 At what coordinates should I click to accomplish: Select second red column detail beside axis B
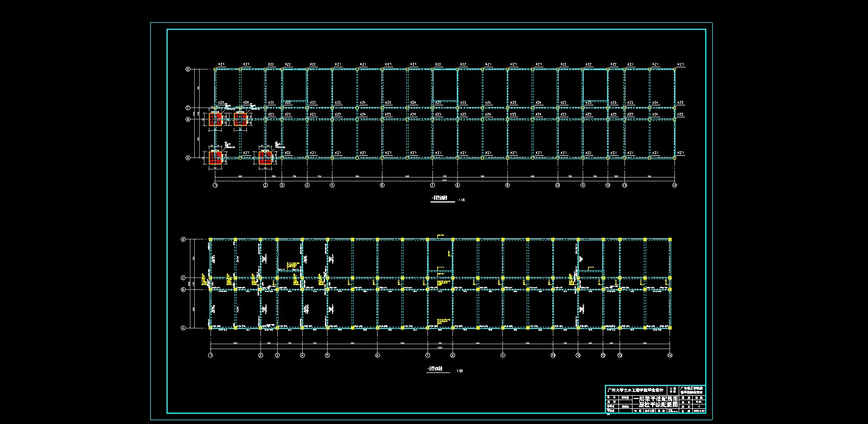pyautogui.click(x=240, y=119)
